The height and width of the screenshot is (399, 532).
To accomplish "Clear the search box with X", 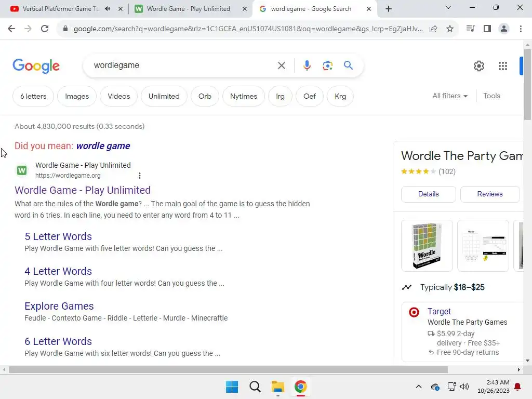I will point(281,65).
